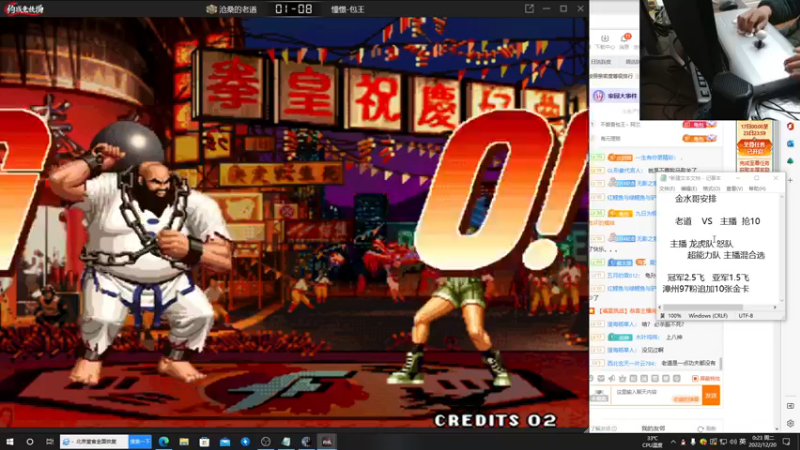The height and width of the screenshot is (450, 800).
Task: Click chat message from 西北玄天一片云784
Action: click(x=661, y=363)
